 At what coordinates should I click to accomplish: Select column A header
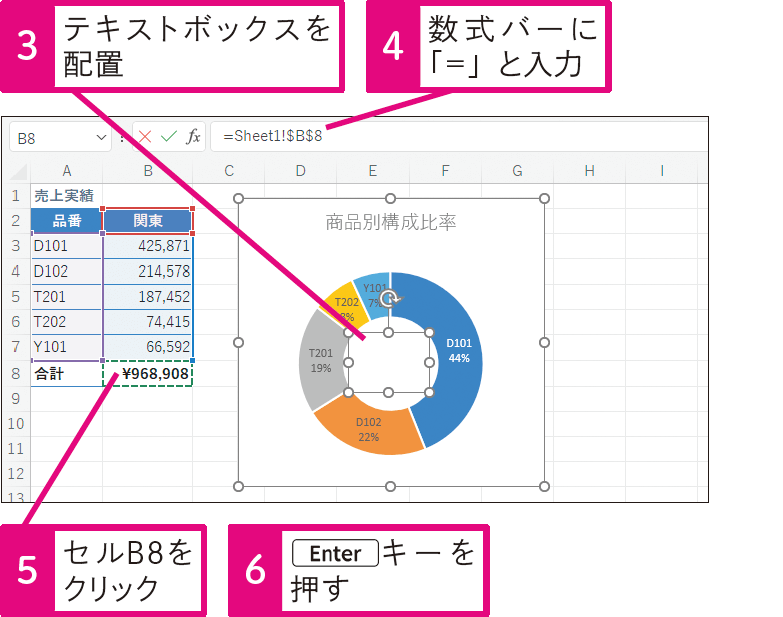point(67,171)
